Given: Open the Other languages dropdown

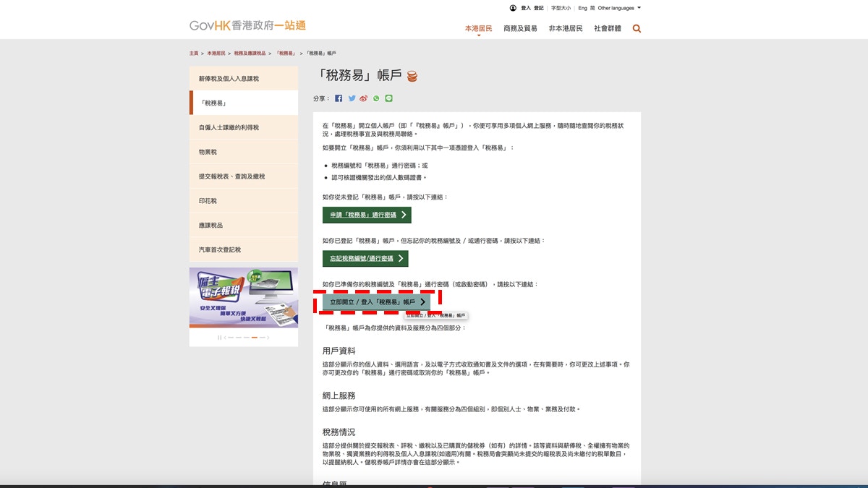Looking at the screenshot, I should (x=616, y=7).
